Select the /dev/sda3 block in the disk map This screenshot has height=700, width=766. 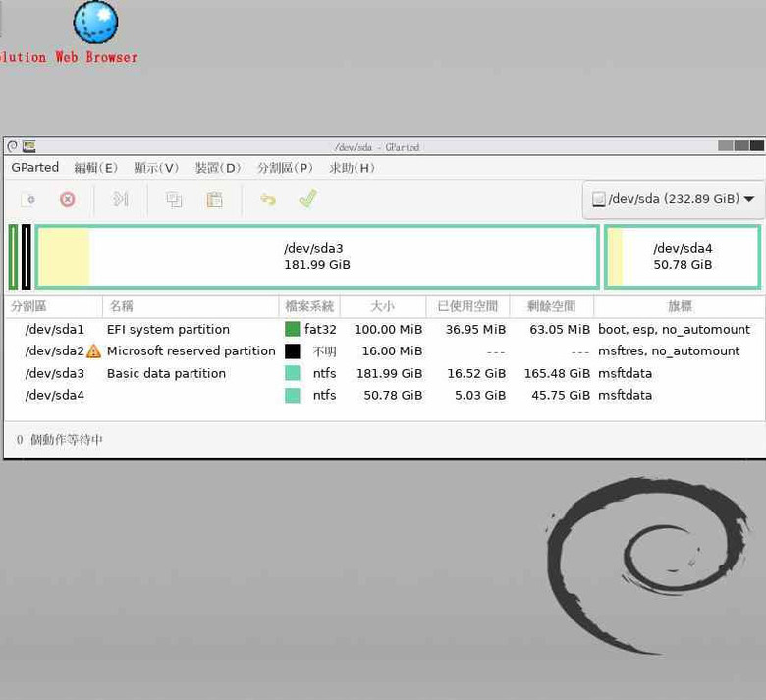point(316,257)
